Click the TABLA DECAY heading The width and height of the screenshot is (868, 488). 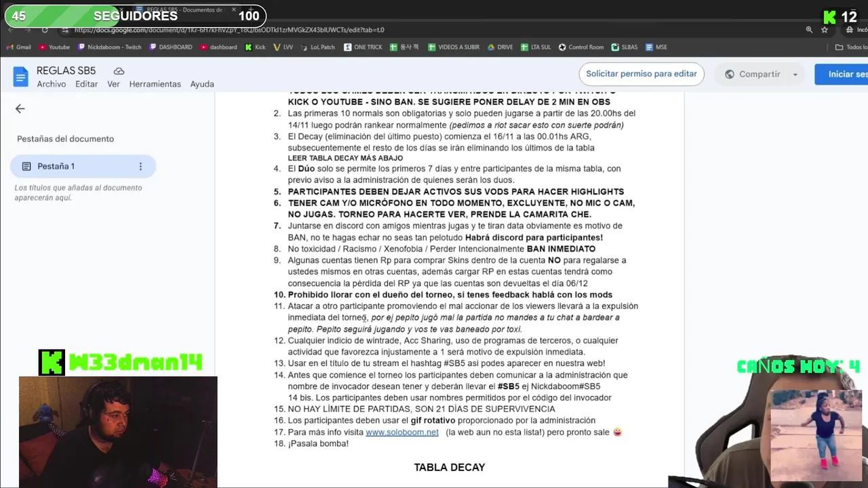[x=450, y=467]
